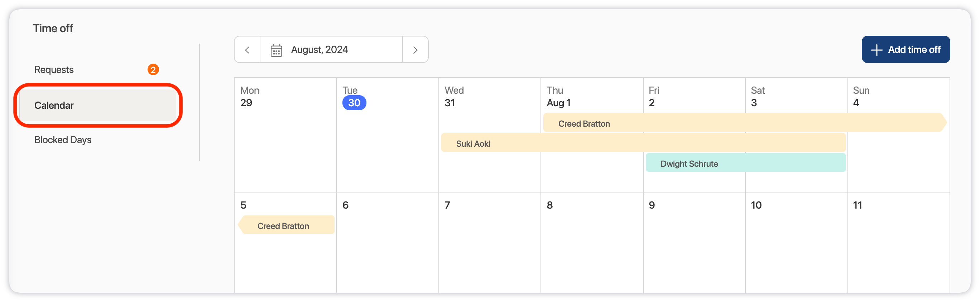This screenshot has width=980, height=302.
Task: Select the day cell for the 11th
Action: pos(898,243)
